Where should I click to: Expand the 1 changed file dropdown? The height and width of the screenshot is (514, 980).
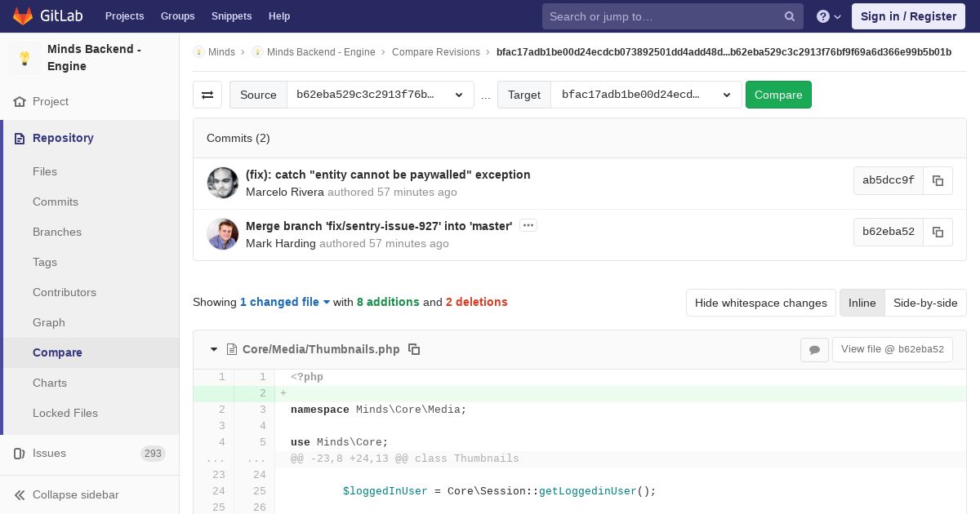285,302
